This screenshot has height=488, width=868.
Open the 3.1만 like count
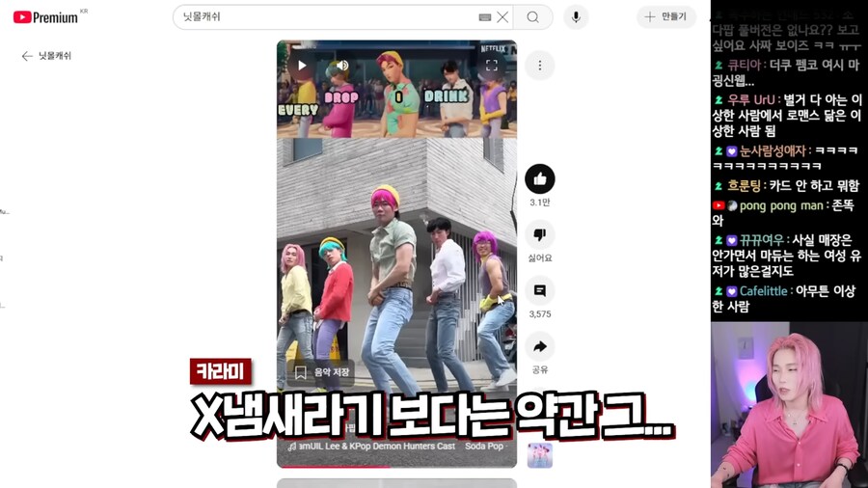point(540,203)
